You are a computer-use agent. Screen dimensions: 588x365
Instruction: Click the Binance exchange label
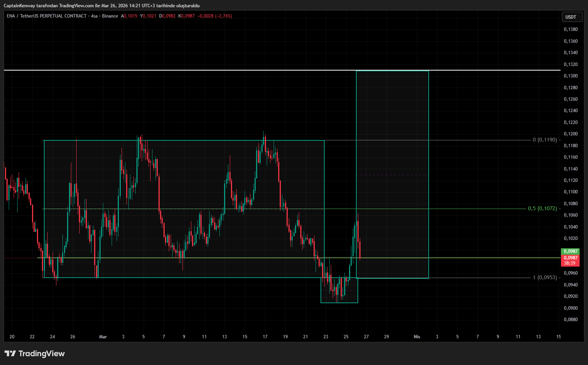[110, 16]
